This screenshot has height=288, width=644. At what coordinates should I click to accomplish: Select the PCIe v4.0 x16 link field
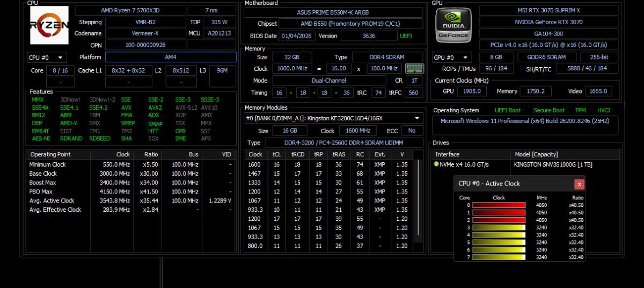pos(548,45)
